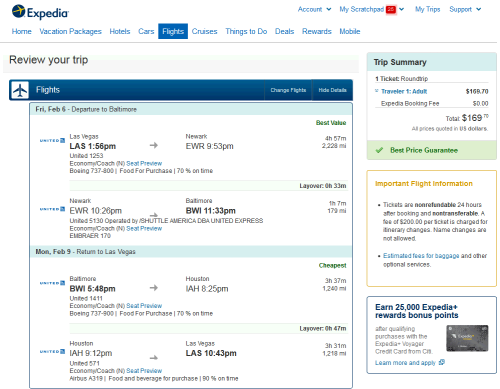The image size is (500, 389).
Task: Open the Account dropdown
Action: 314,9
